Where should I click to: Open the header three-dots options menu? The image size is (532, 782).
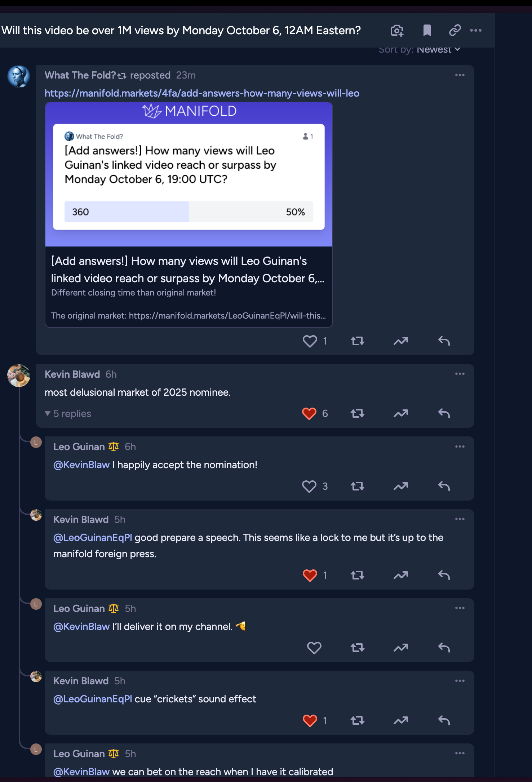tap(476, 31)
